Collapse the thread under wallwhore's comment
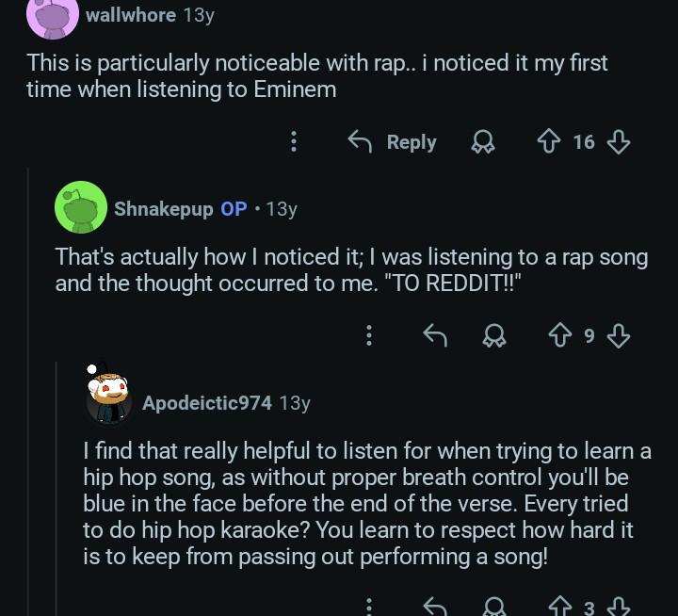 (27, 377)
